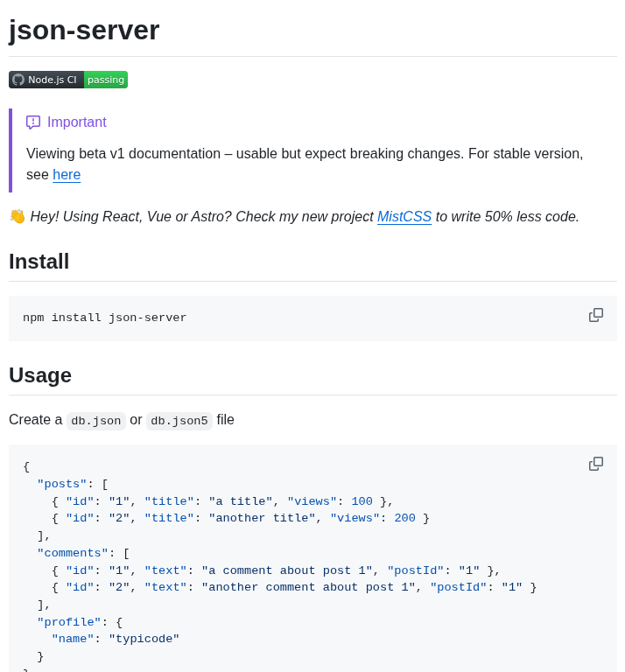Image resolution: width=625 pixels, height=672 pixels.
Task: Click the "comments" key in code
Action: pyautogui.click(x=73, y=553)
